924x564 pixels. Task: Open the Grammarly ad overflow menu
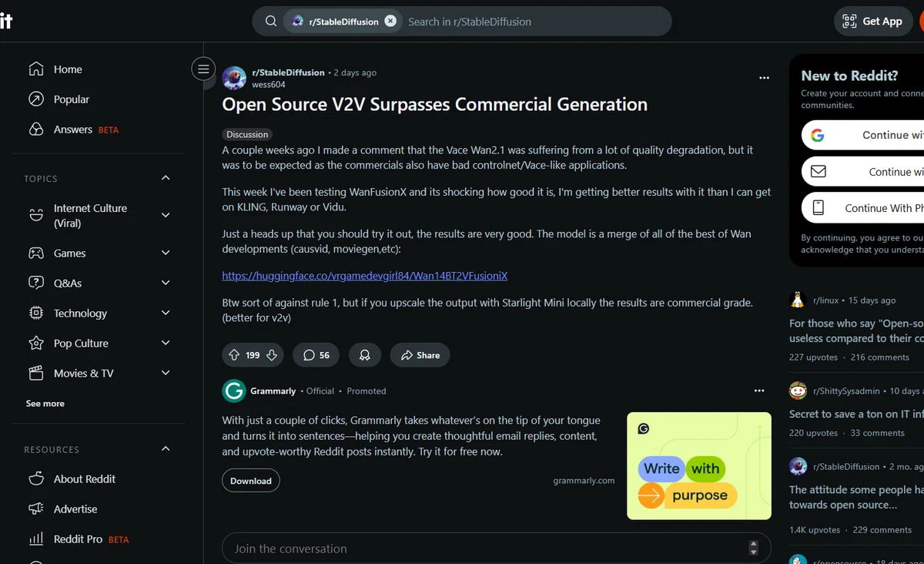759,391
